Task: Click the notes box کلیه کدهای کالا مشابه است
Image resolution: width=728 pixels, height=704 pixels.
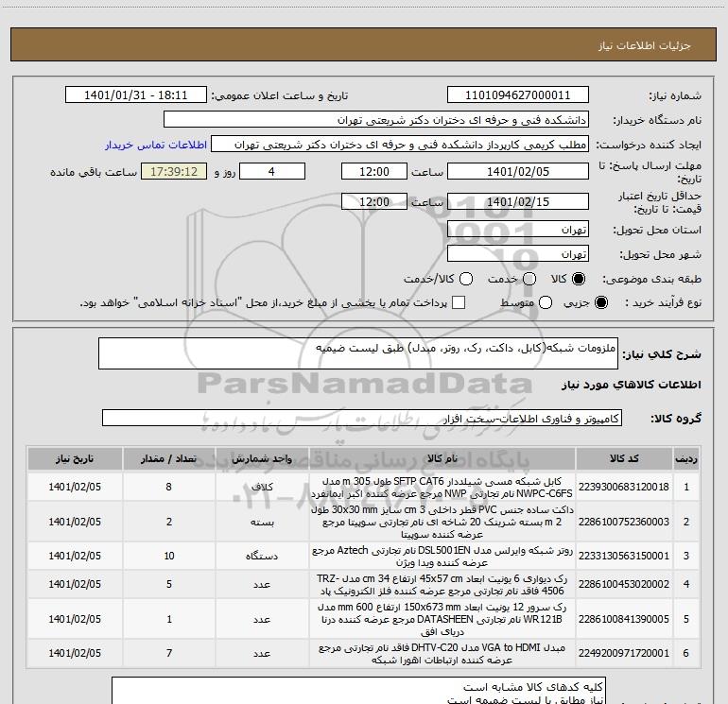Action: (x=359, y=691)
